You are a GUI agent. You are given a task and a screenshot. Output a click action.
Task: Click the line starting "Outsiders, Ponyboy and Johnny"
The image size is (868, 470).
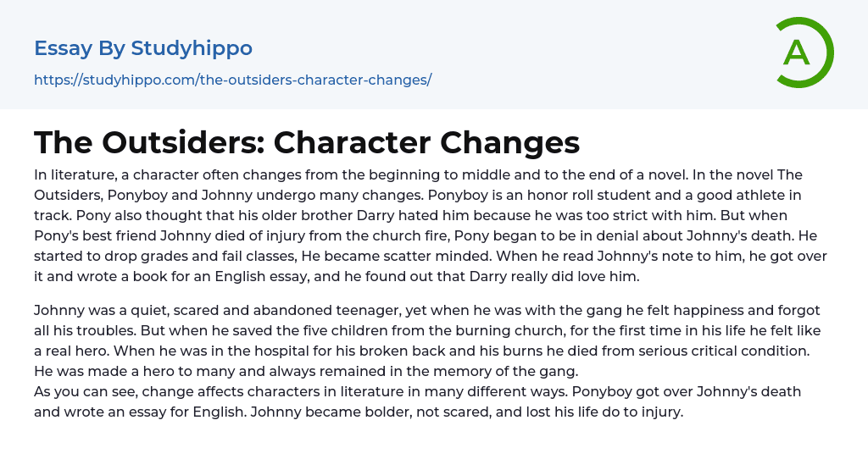click(418, 195)
